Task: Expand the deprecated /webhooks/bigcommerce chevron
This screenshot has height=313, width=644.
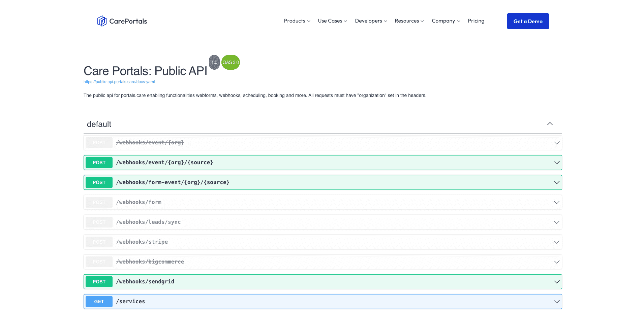Action: 556,262
